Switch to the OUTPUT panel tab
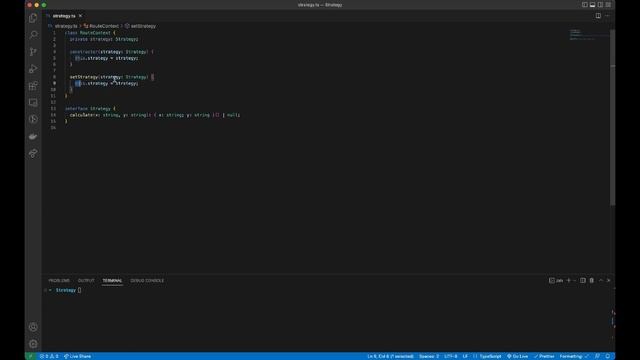The image size is (640, 360). [x=86, y=280]
